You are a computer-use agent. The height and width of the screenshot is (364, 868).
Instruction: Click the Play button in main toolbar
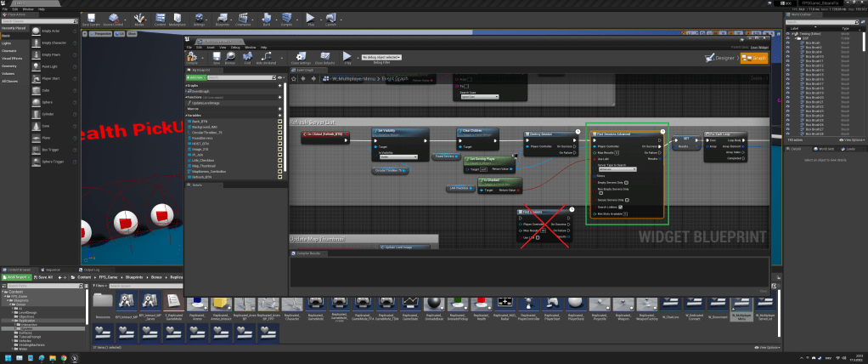[x=310, y=17]
